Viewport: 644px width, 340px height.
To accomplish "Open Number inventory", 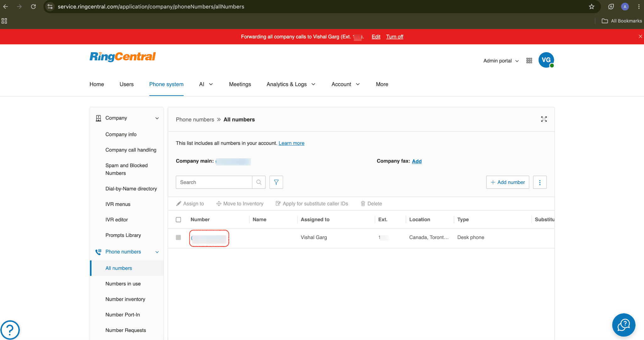I will pos(125,299).
